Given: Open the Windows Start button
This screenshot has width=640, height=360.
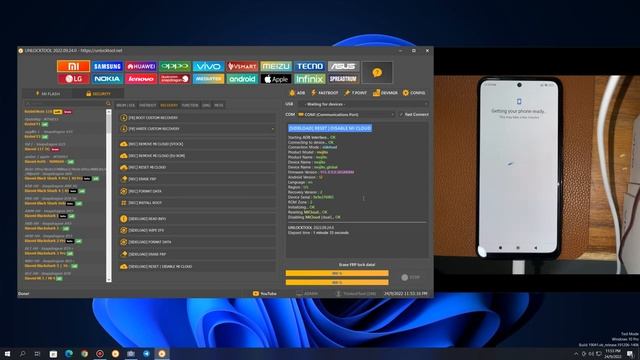Looking at the screenshot, I should (x=7, y=353).
